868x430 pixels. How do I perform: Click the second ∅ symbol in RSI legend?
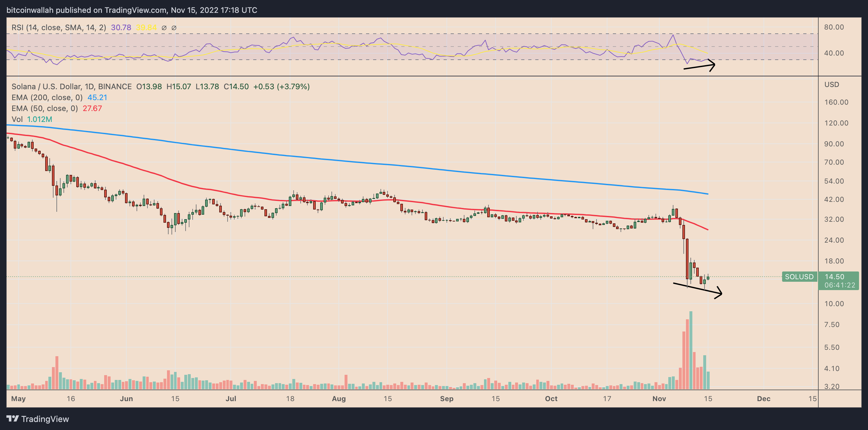click(x=174, y=28)
